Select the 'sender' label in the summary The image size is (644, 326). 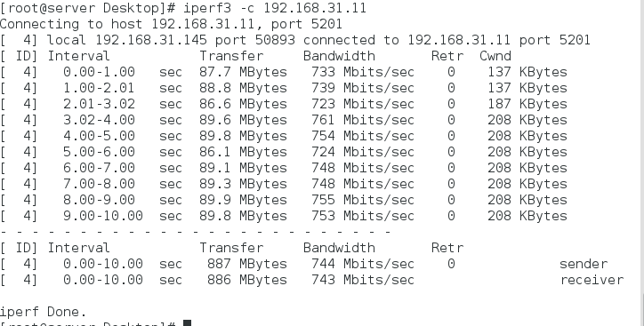click(584, 264)
